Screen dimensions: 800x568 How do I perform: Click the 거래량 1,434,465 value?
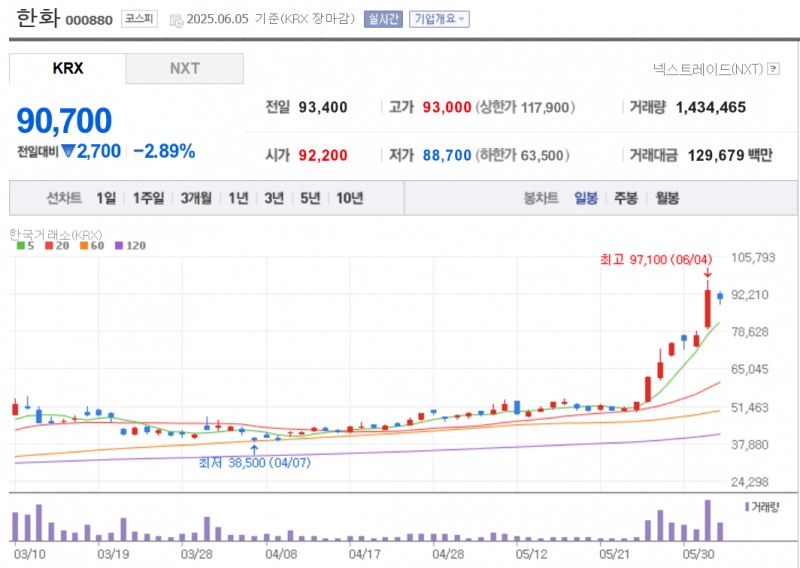(x=711, y=107)
